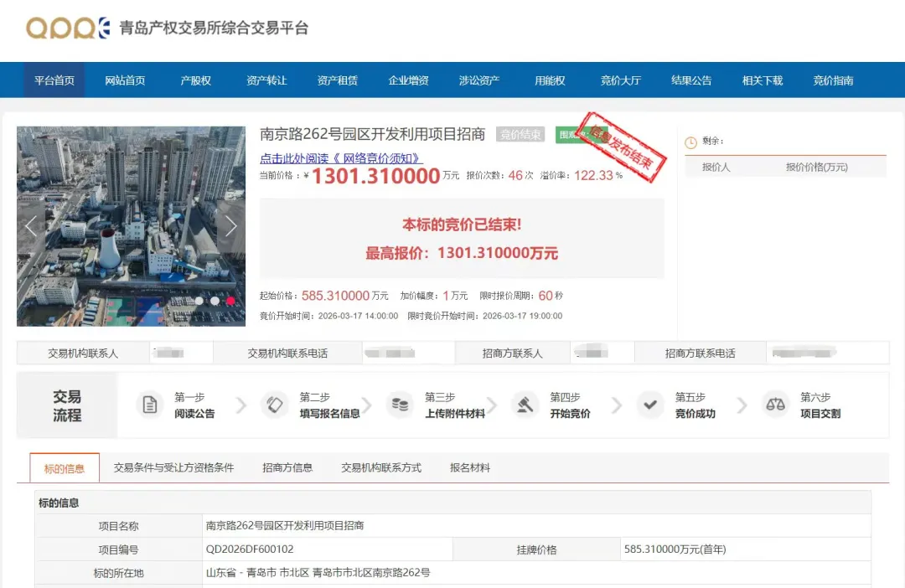Click the scales icon for 项目交割
Screen dimensions: 905x588
click(x=775, y=405)
